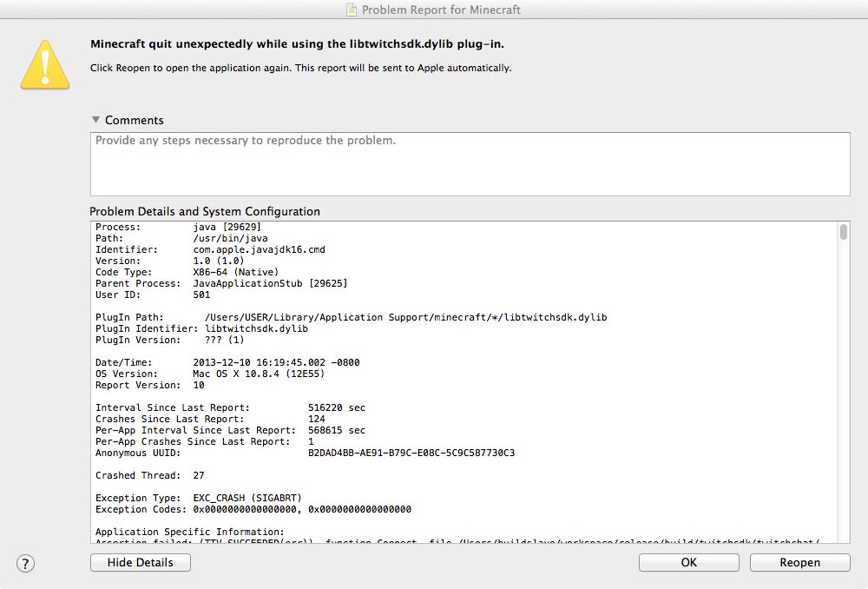Click the OK button
This screenshot has height=589, width=868.
point(688,562)
